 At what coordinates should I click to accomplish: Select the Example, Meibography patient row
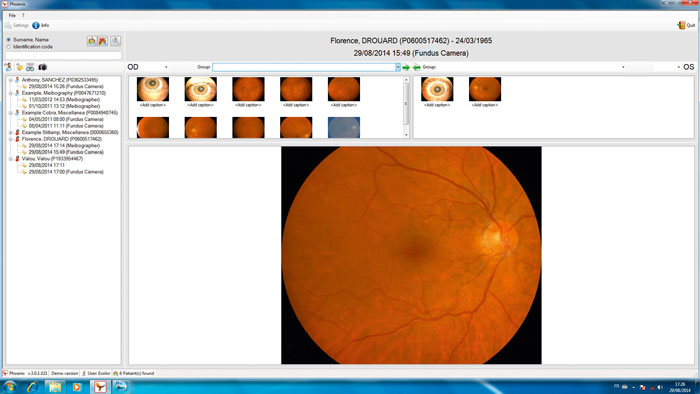64,93
